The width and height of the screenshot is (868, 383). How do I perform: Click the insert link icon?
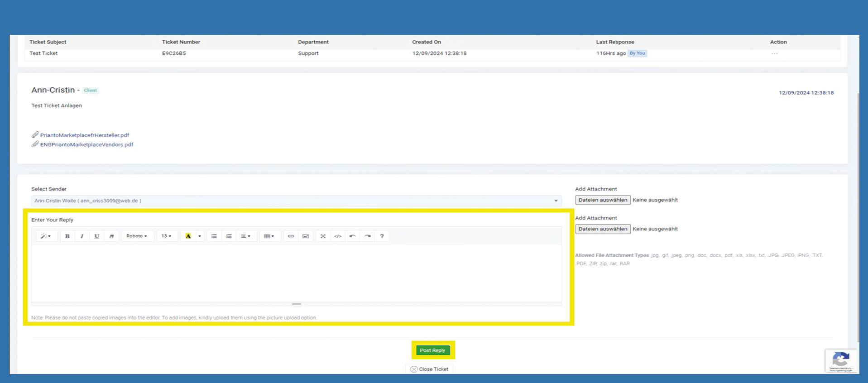pos(291,236)
